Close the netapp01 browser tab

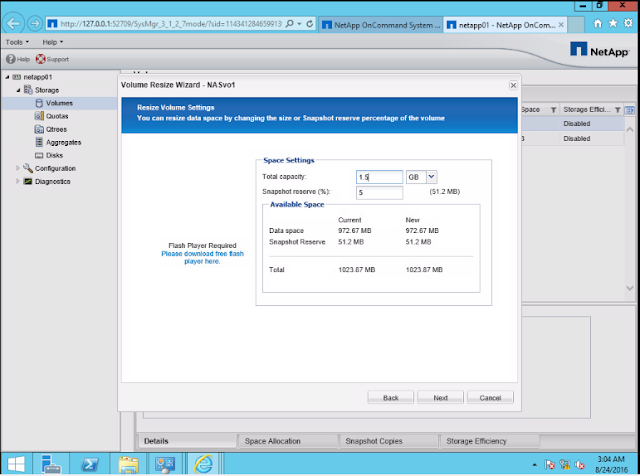[x=561, y=25]
